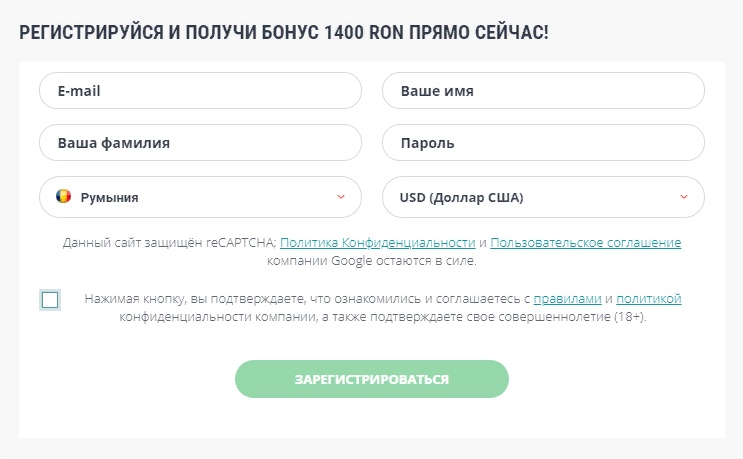
Task: Expand country list via red chevron arrow
Action: (341, 197)
